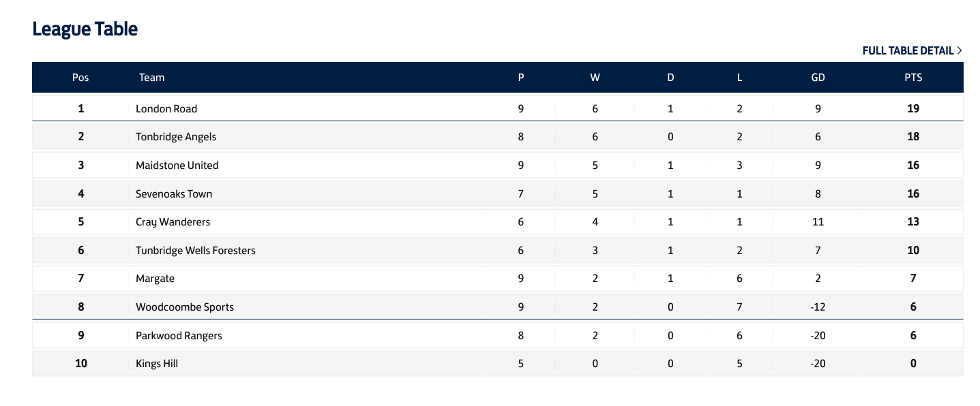Viewport: 980px width, 406px height.
Task: Click Tunbridge Wells Foresters team name
Action: tap(196, 251)
